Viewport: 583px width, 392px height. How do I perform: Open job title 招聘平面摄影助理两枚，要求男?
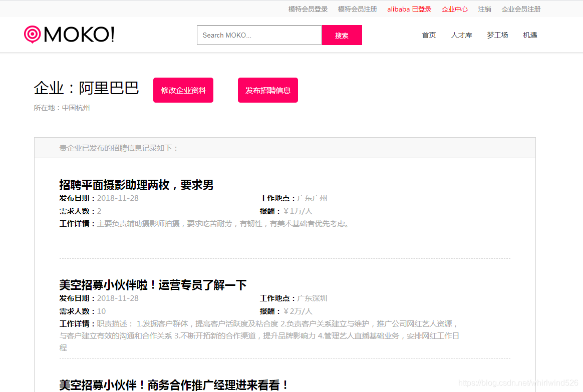coord(136,185)
